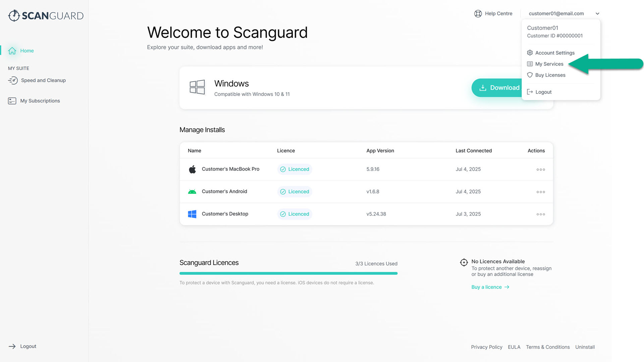Viewport: 644px width, 362px height.
Task: Click the Windows icon beside Customer's Desktop
Action: coord(192,214)
